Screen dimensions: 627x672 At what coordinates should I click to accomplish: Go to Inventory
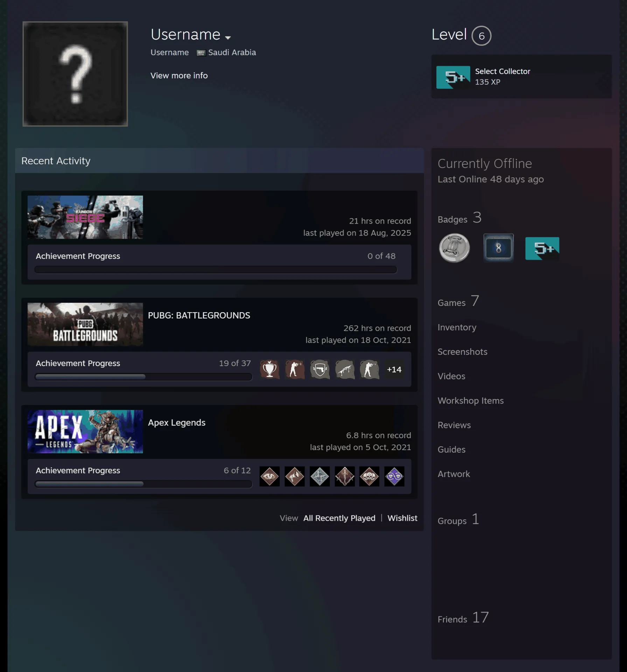(457, 328)
